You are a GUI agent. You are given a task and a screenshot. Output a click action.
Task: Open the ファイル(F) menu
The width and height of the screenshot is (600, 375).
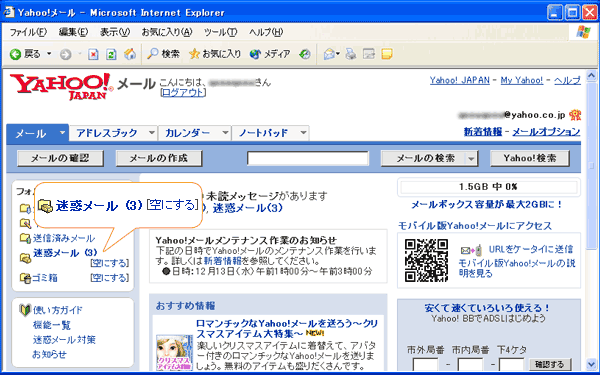tap(28, 33)
